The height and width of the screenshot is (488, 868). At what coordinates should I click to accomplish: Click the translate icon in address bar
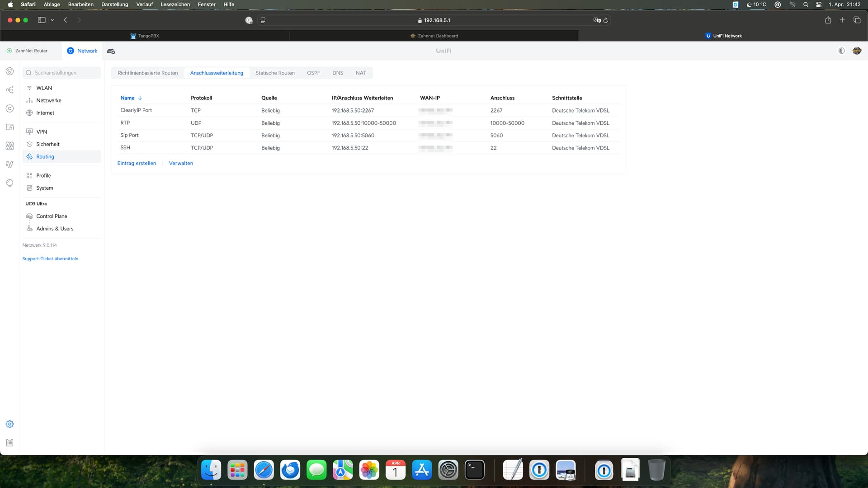597,20
